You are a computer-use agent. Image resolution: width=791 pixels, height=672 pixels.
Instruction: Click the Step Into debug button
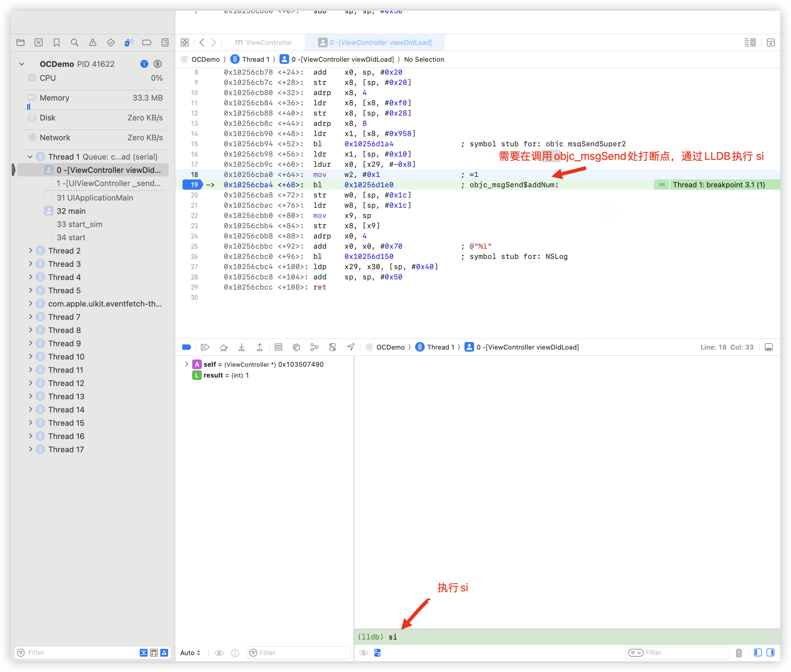[241, 347]
